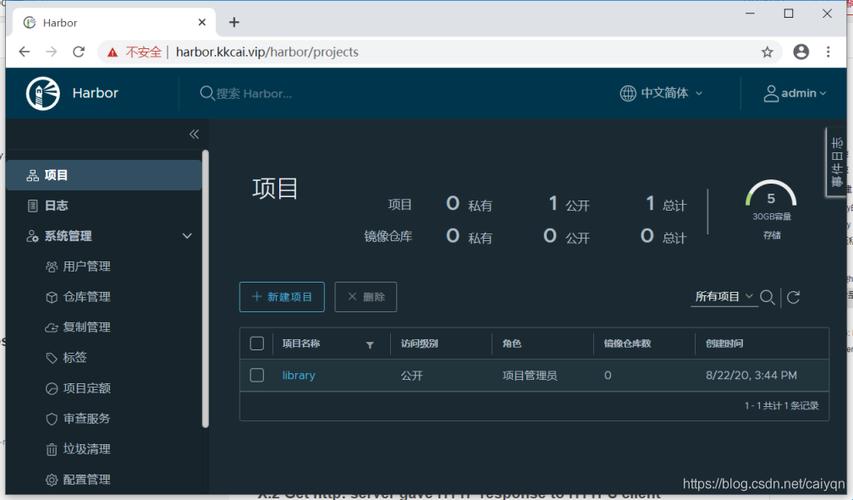Refresh the project list

[x=793, y=297]
